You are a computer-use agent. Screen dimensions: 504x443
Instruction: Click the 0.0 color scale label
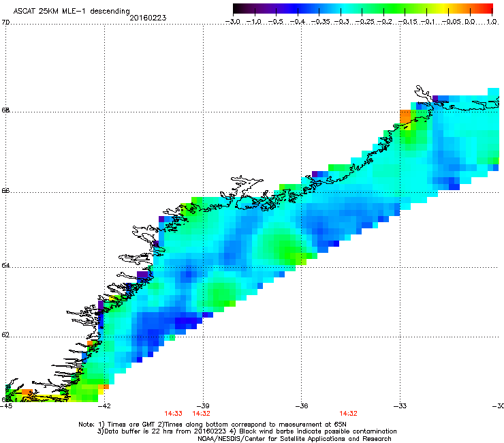click(x=470, y=22)
